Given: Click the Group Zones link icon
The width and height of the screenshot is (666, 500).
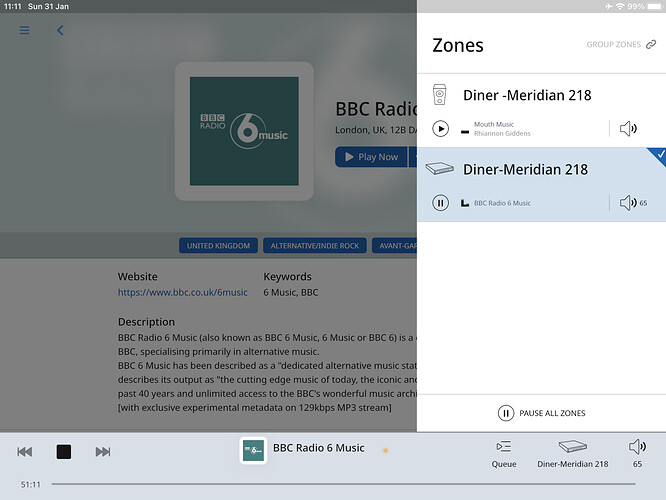Looking at the screenshot, I should tap(651, 45).
